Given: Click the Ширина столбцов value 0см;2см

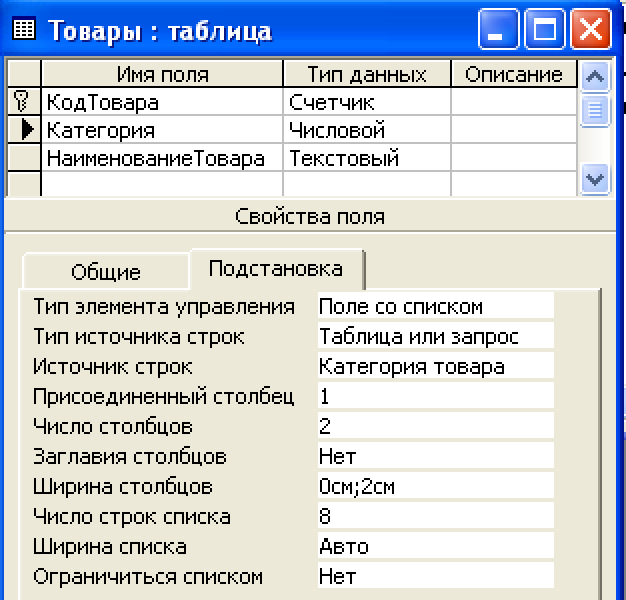Looking at the screenshot, I should click(436, 486).
